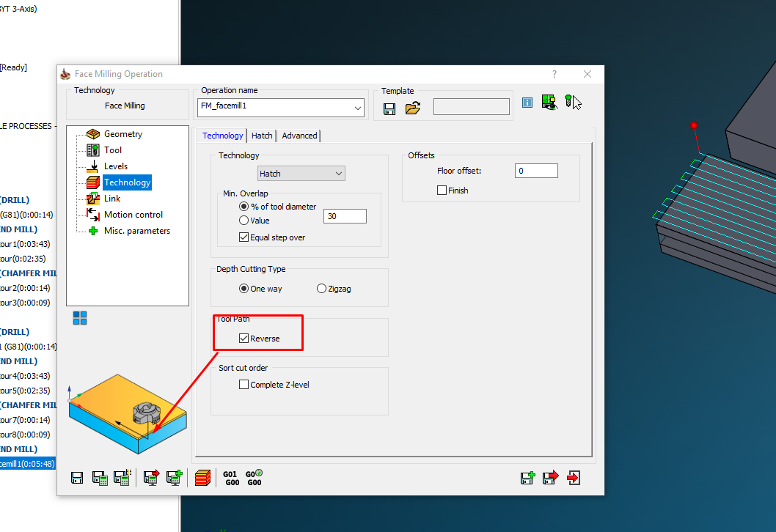The image size is (776, 532).
Task: Click the Floor offset input field
Action: coord(536,171)
